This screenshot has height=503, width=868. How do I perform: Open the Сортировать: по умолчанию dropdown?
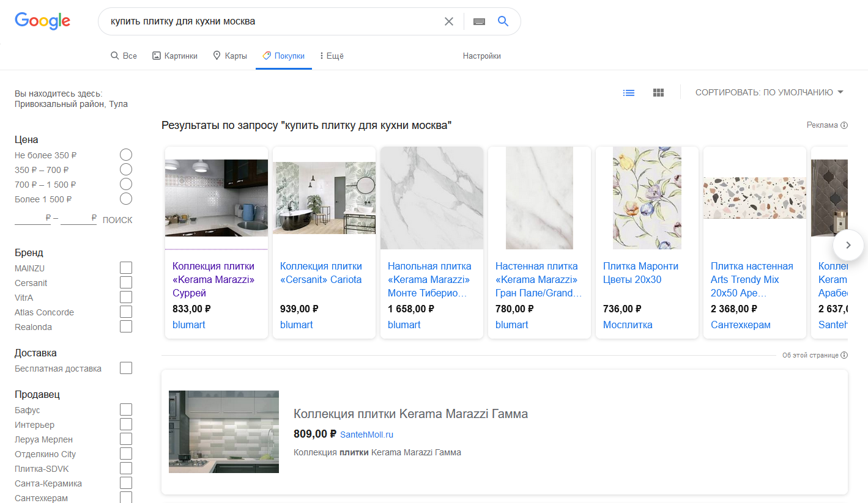pyautogui.click(x=769, y=92)
